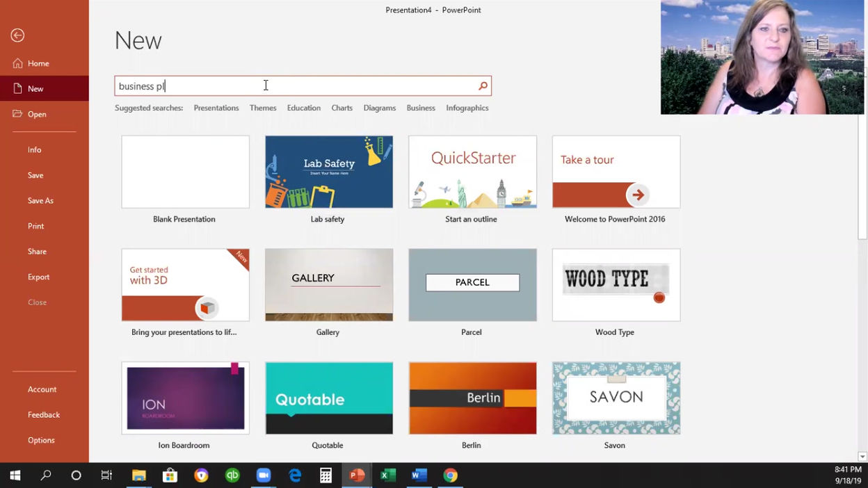868x488 pixels.
Task: Click suggested search Themes
Action: [x=263, y=108]
